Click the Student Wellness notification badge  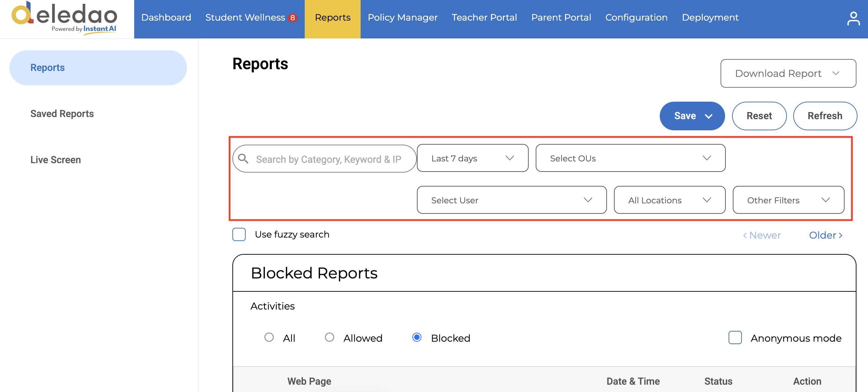[292, 17]
